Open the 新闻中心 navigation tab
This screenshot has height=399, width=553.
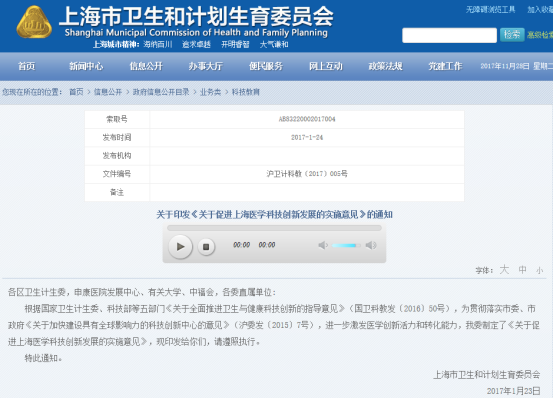pyautogui.click(x=86, y=66)
